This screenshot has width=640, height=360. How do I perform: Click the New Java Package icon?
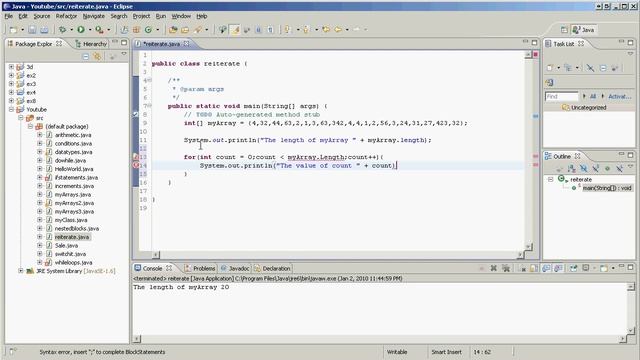coord(136,30)
